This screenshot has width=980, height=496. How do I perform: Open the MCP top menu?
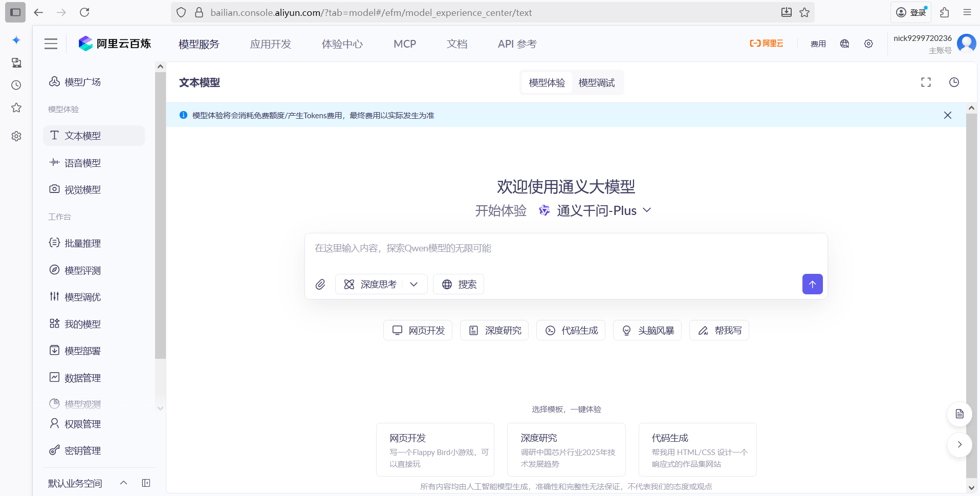point(405,44)
